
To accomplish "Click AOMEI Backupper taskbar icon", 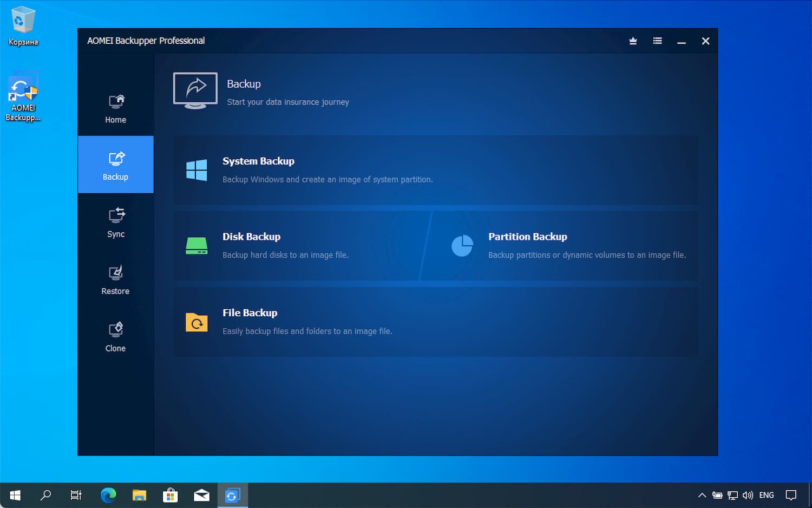I will 233,495.
